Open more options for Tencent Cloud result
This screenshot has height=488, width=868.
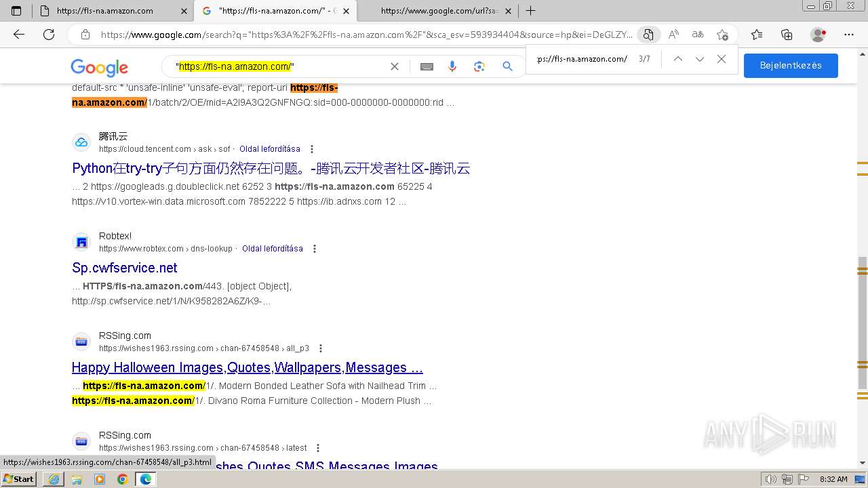point(312,149)
